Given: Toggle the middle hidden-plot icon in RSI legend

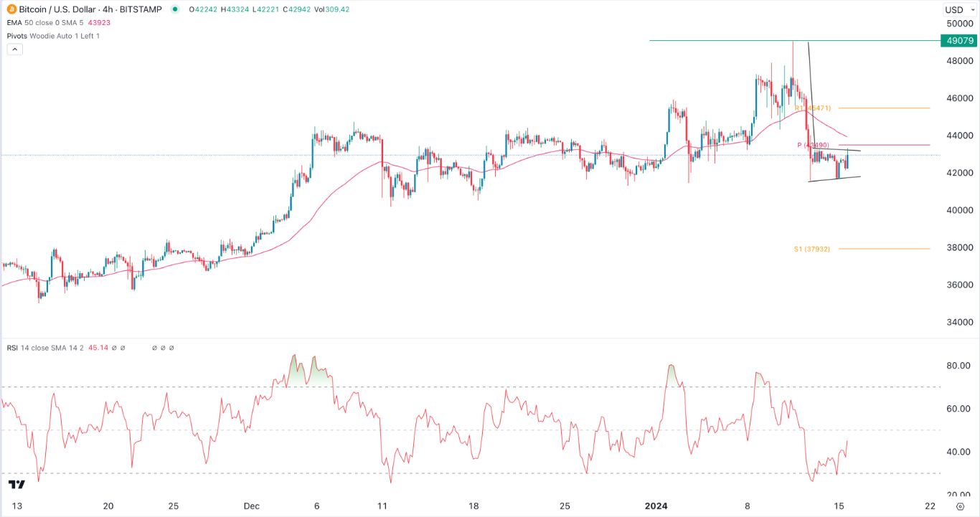Looking at the screenshot, I should tap(162, 348).
